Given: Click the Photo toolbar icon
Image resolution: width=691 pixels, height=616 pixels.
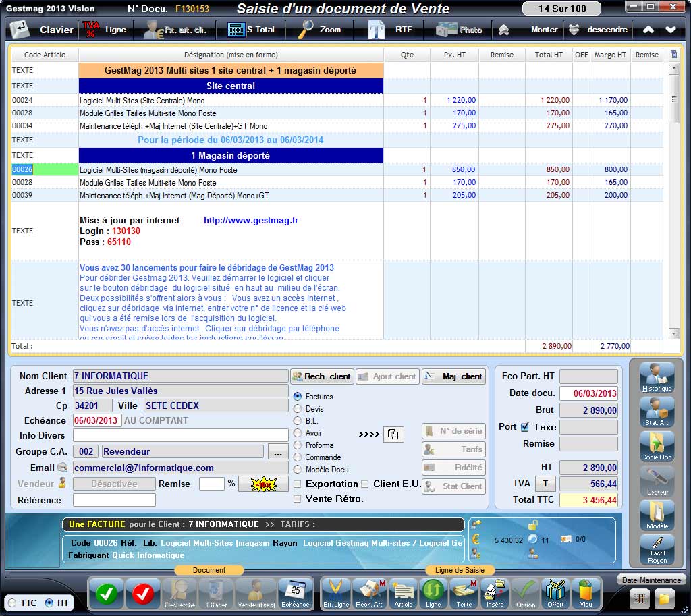Looking at the screenshot, I should (459, 30).
